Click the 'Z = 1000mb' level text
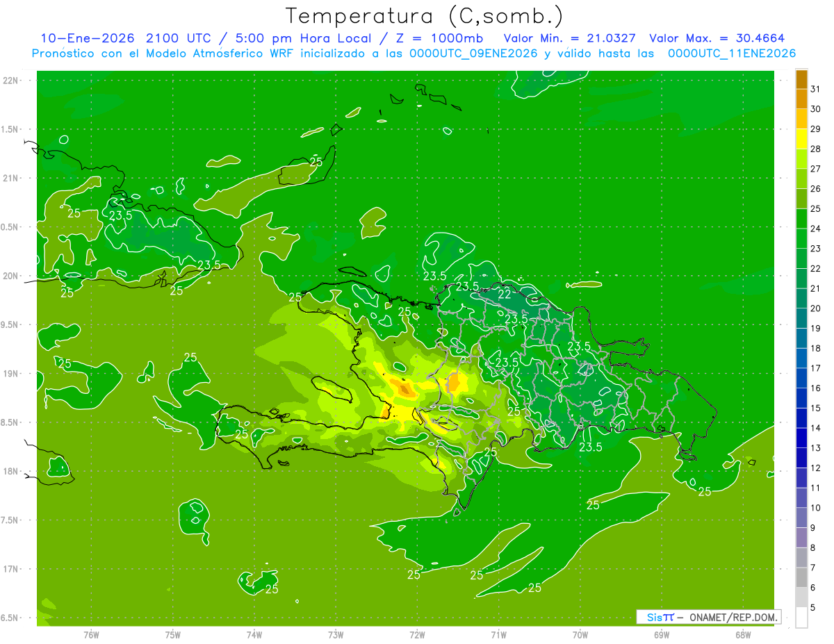 tap(440, 38)
